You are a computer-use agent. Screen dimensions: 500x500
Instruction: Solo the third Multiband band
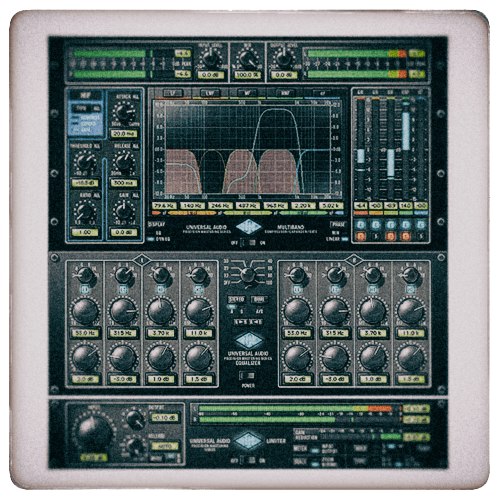(391, 236)
